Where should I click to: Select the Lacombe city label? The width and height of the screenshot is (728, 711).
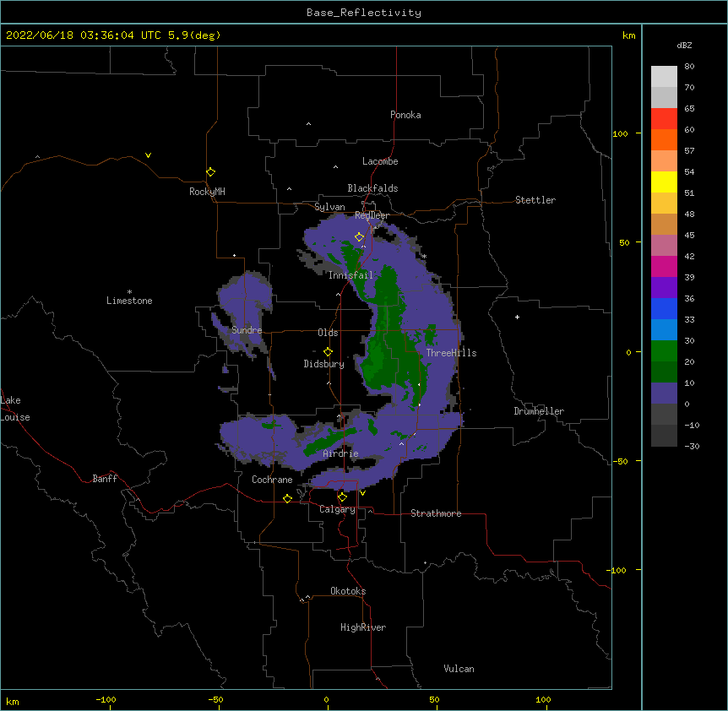380,161
